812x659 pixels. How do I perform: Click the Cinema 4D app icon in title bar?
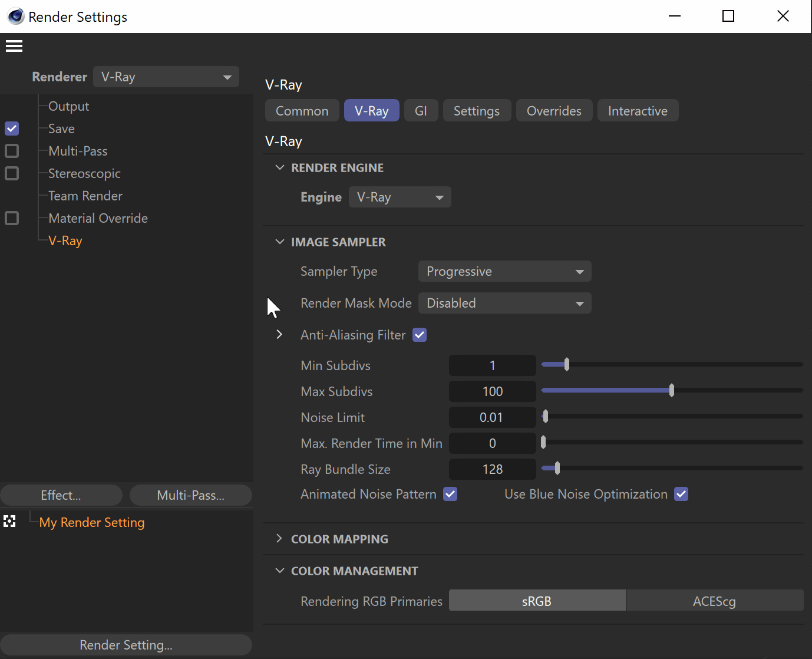[x=16, y=17]
